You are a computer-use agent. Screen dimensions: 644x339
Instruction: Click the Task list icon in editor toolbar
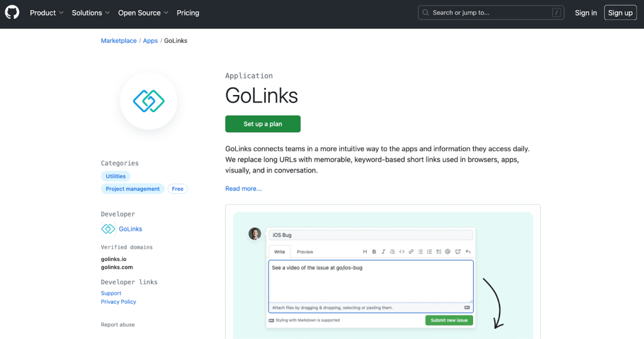(438, 252)
